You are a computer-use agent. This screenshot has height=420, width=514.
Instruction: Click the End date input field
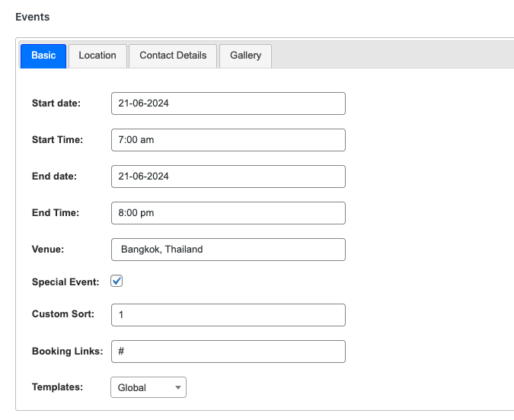coord(228,177)
